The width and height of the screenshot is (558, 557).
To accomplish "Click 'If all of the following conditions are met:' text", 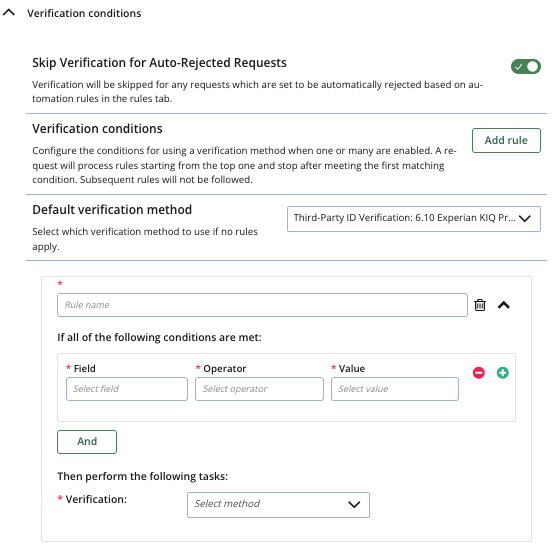I will (x=159, y=337).
